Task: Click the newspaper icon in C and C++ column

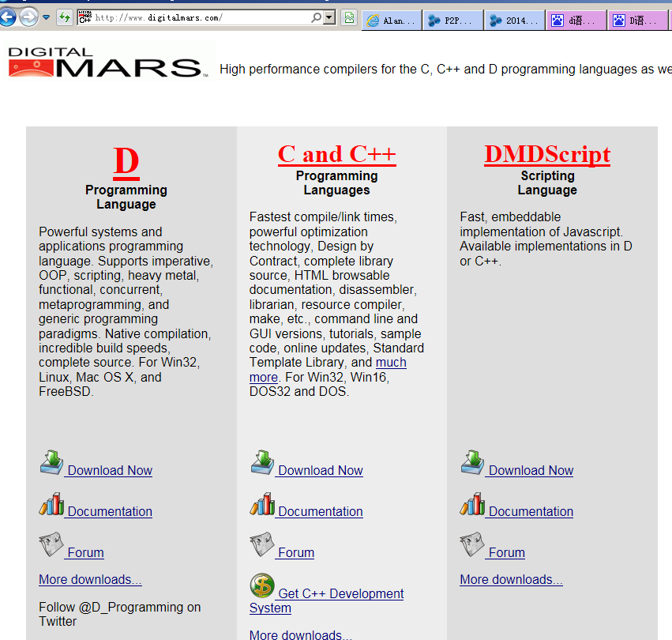Action: point(262,544)
